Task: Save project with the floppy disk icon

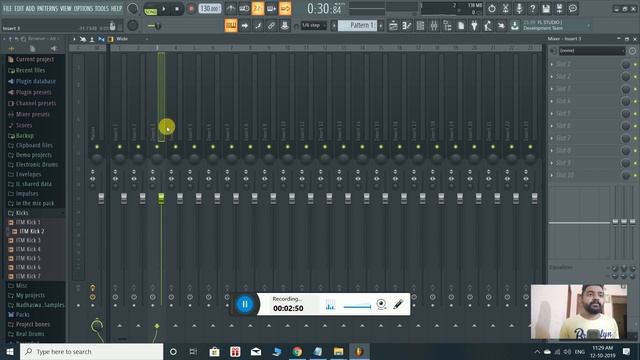Action: coord(546,8)
